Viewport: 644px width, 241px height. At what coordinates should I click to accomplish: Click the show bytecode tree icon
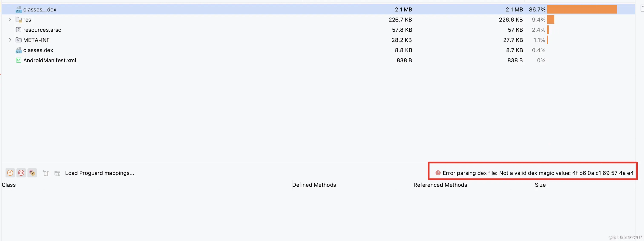coord(46,173)
